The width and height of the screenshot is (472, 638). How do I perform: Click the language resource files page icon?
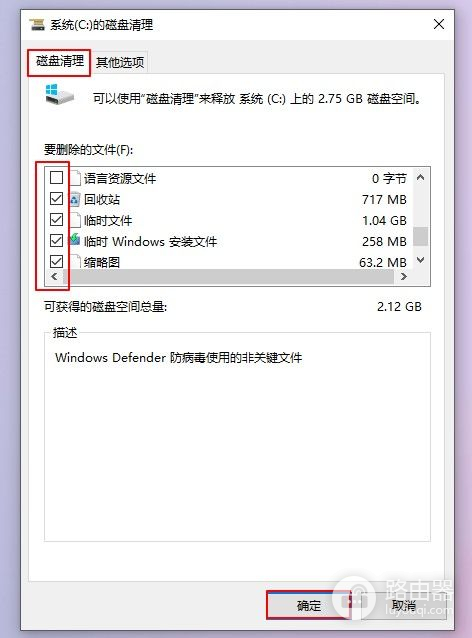pos(75,178)
